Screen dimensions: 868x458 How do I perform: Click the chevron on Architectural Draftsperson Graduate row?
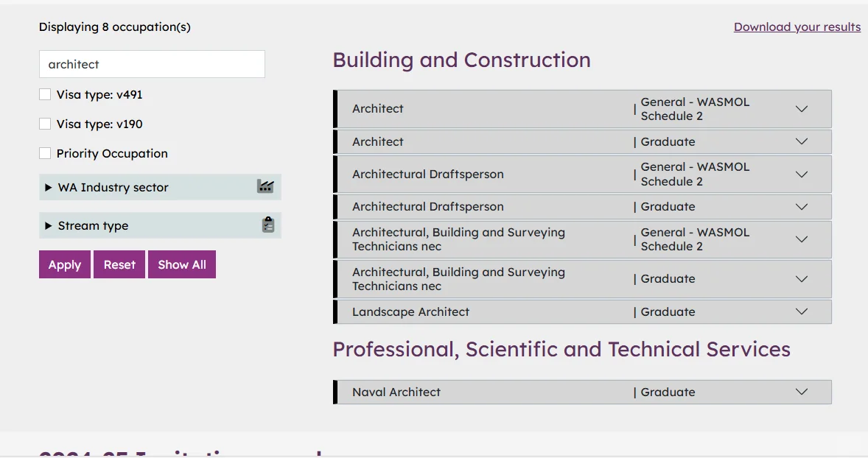coord(802,207)
